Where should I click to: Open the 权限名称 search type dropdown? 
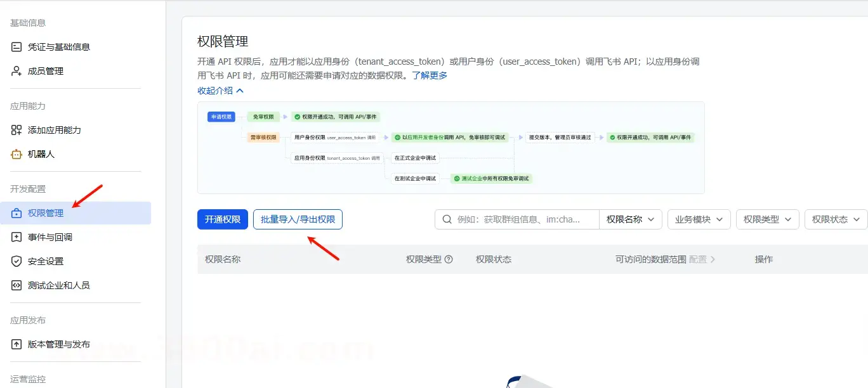tap(630, 219)
